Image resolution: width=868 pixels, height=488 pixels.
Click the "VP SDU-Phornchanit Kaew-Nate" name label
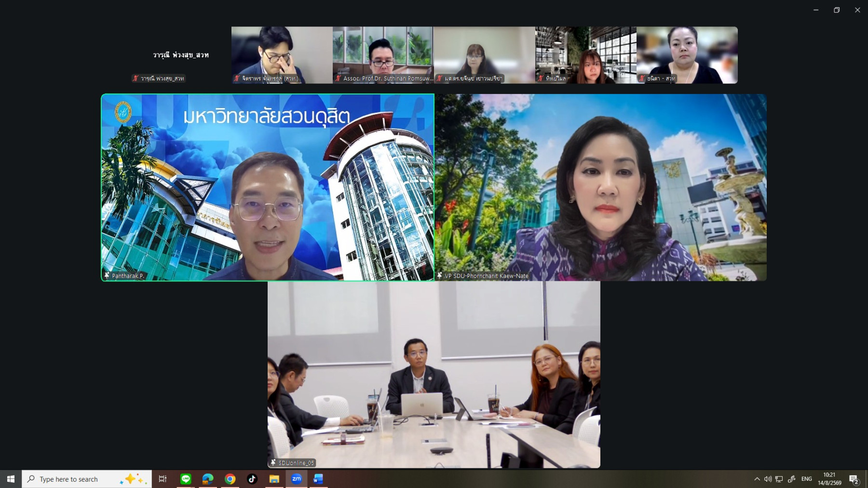coord(487,276)
